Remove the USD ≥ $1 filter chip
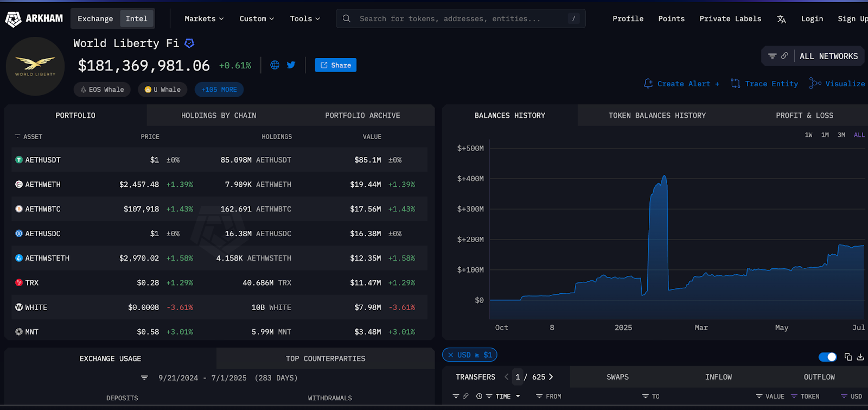The image size is (868, 410). pos(451,355)
